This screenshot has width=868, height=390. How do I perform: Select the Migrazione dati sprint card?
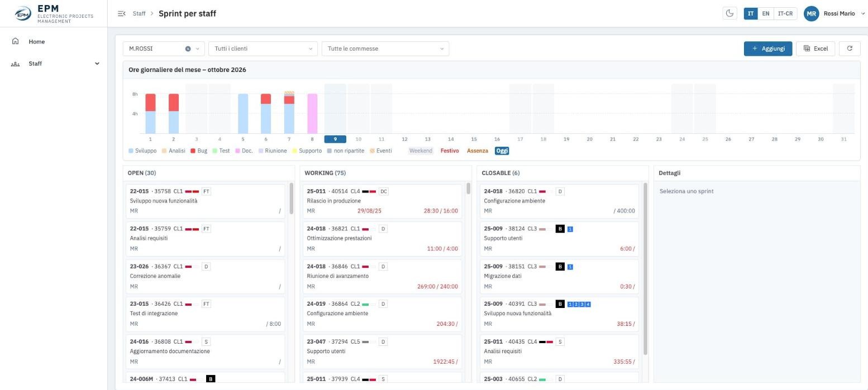pyautogui.click(x=559, y=276)
